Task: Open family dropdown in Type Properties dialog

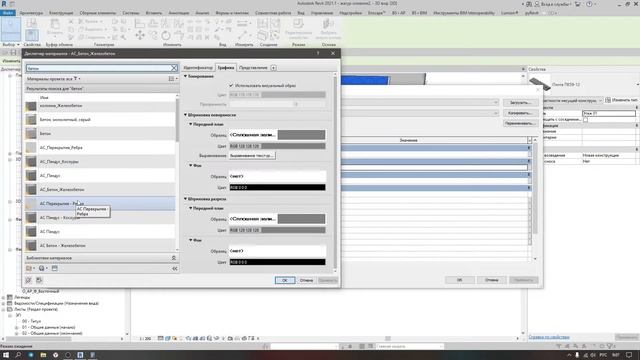Action: tap(496, 102)
